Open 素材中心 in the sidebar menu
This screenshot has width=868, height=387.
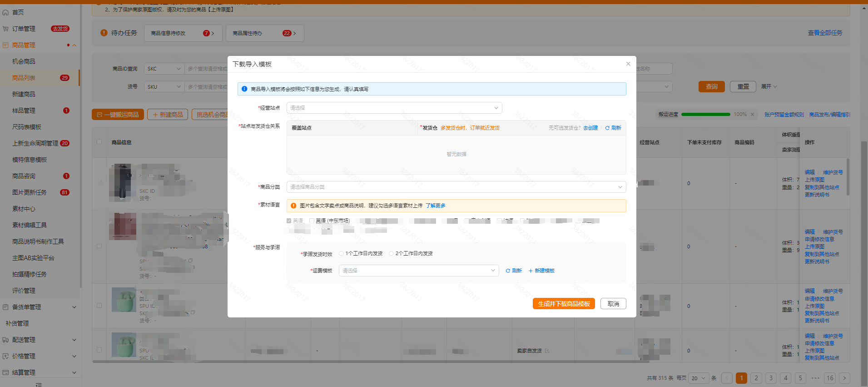tap(24, 209)
